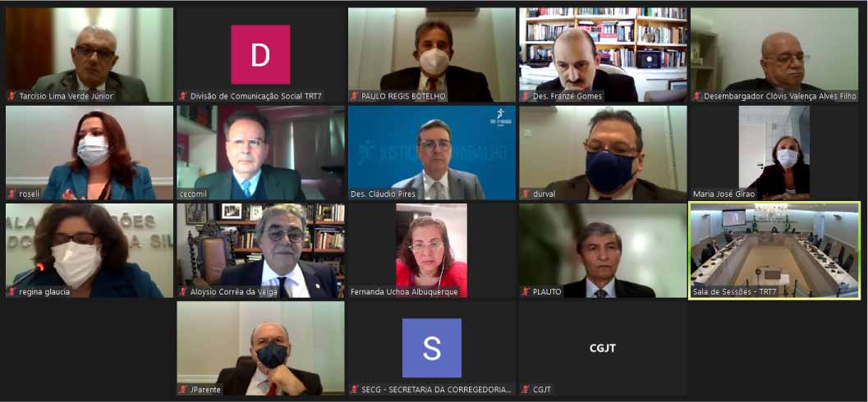Screen dimensions: 868x402
Task: Click muted mic icon next to Aloysio Corrêa
Action: tap(183, 292)
